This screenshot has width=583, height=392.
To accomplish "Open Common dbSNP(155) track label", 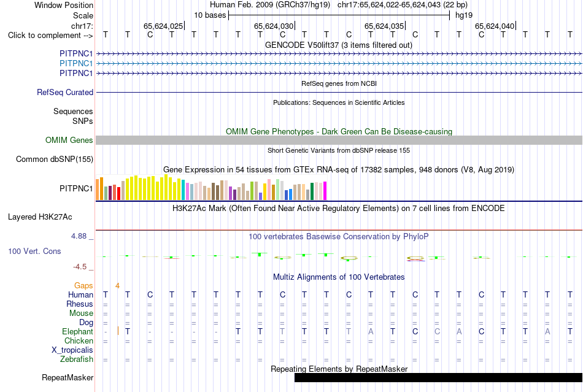I will pyautogui.click(x=54, y=159).
